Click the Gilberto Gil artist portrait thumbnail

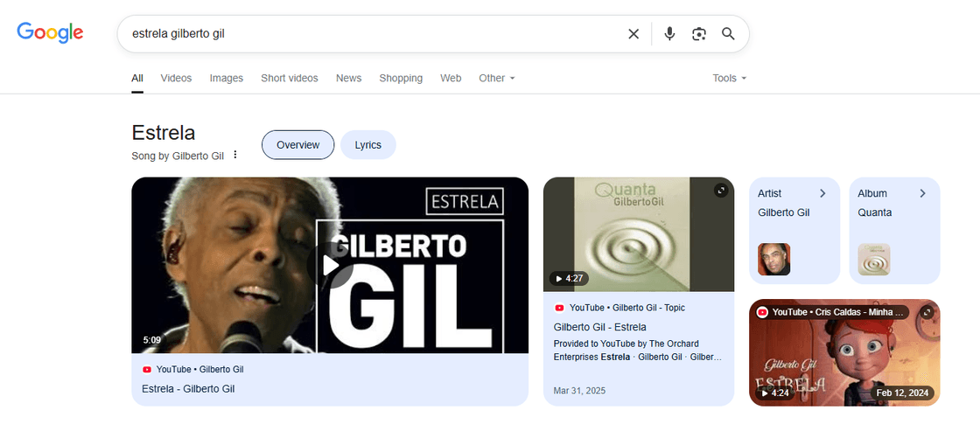click(773, 259)
